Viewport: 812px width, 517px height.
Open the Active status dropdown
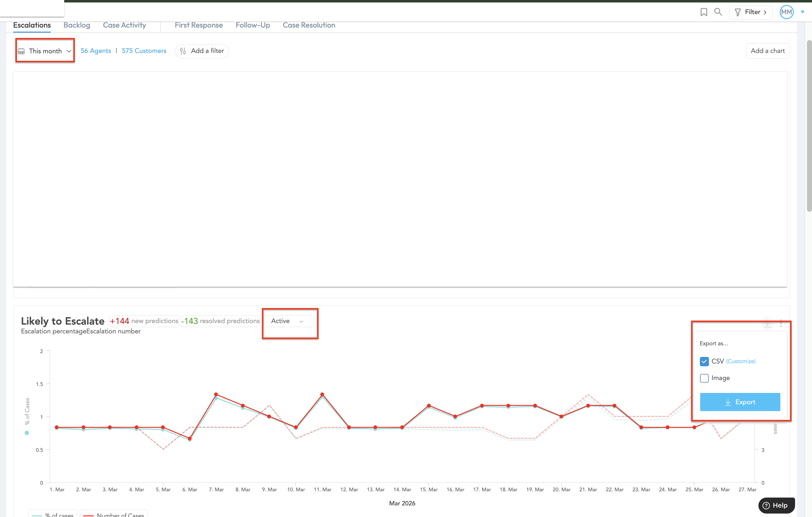pyautogui.click(x=288, y=321)
